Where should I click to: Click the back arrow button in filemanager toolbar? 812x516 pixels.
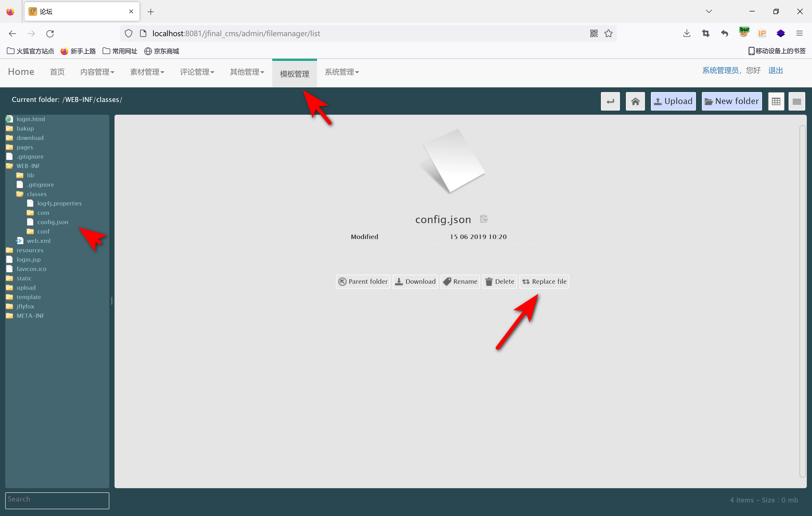610,101
